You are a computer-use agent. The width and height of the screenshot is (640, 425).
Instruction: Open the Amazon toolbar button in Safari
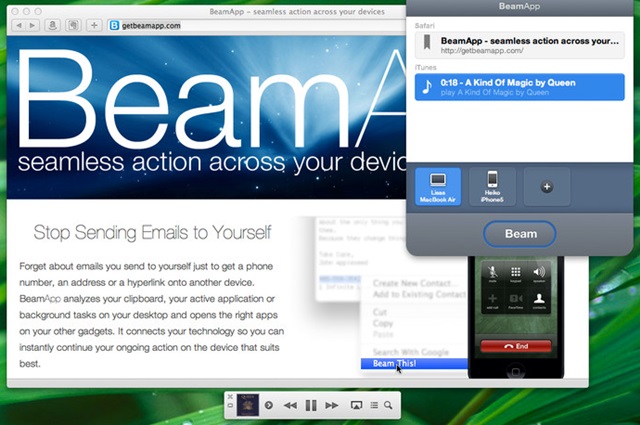tap(52, 25)
